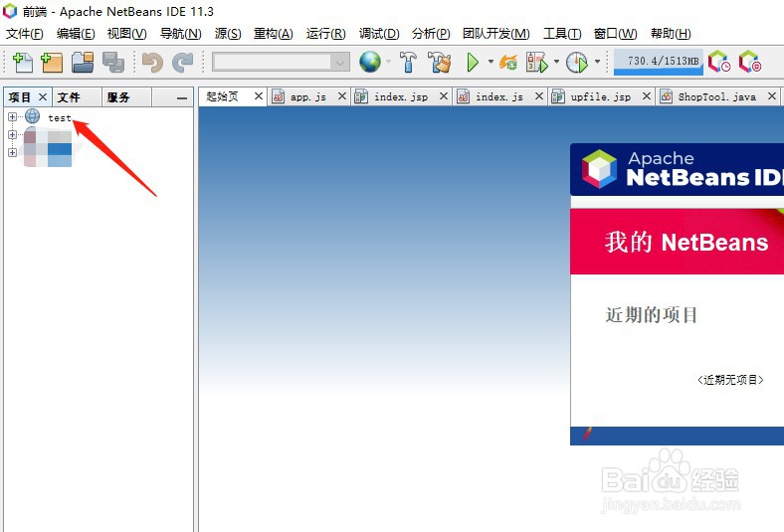The width and height of the screenshot is (784, 532).
Task: Click the NetBeans cube logo in banner
Action: [x=599, y=169]
